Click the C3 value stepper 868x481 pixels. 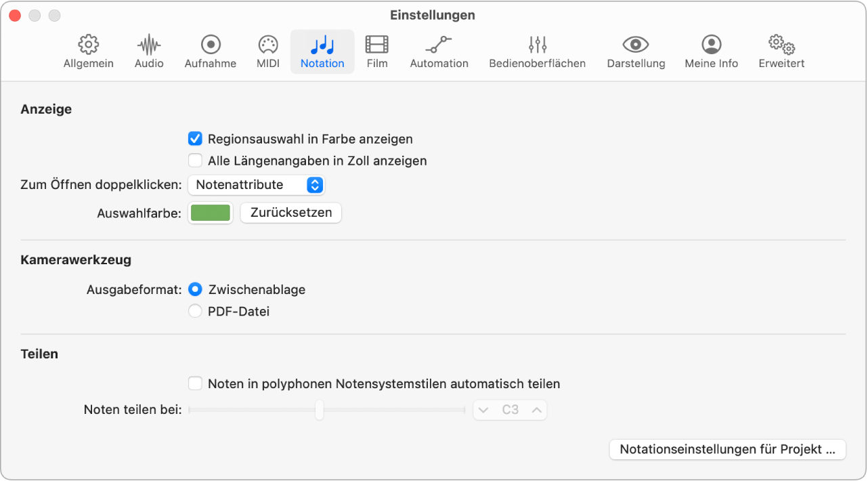tap(510, 410)
